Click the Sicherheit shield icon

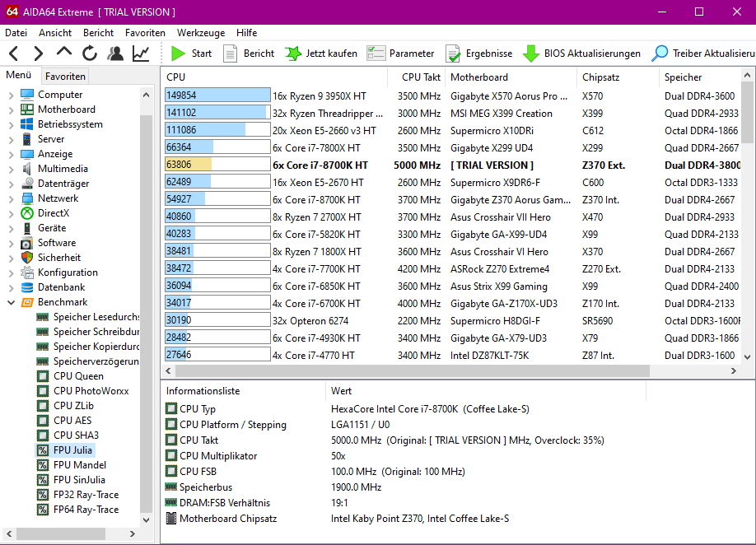27,258
